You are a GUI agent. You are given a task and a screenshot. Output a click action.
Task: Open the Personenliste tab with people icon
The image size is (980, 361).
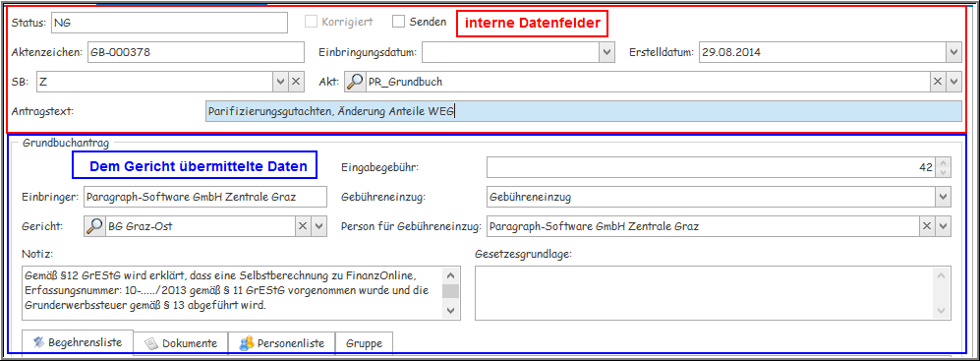pyautogui.click(x=282, y=343)
